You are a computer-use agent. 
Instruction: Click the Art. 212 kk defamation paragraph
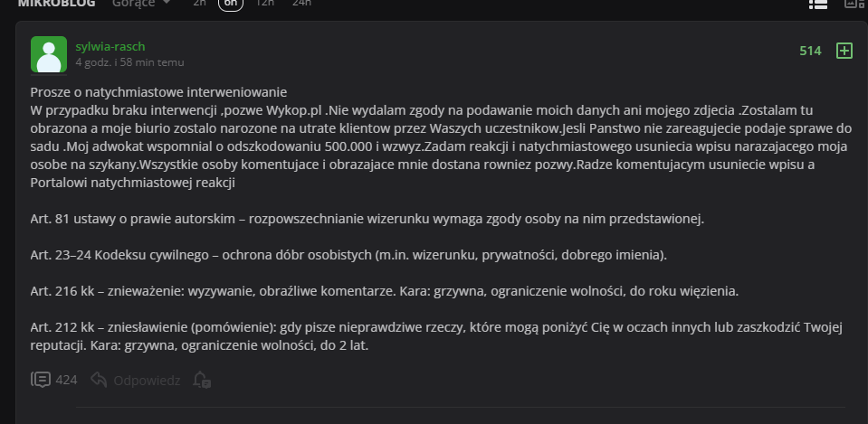pos(425,335)
